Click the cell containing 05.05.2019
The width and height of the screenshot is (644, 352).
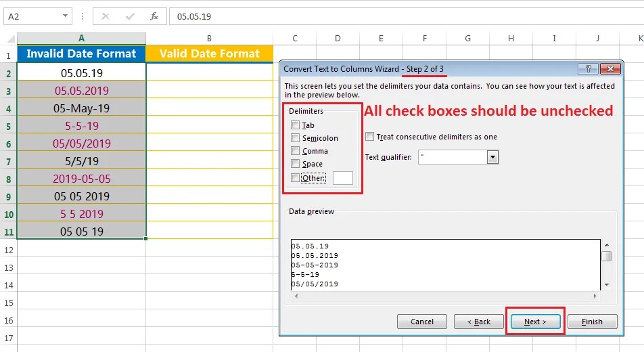pyautogui.click(x=81, y=91)
